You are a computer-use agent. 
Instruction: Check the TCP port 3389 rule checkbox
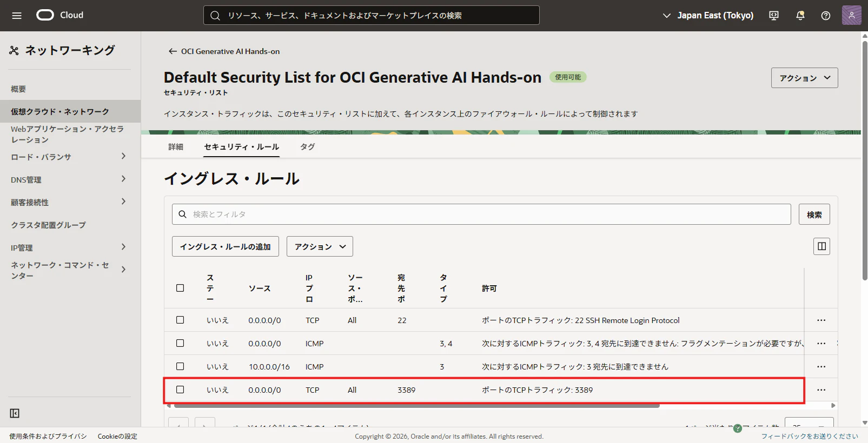[x=180, y=390]
